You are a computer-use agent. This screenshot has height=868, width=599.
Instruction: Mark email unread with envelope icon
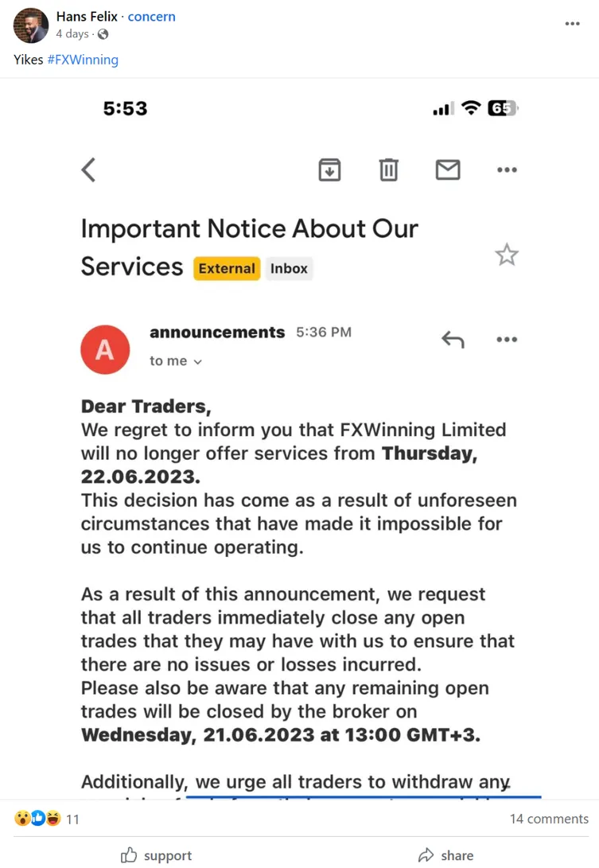[447, 169]
